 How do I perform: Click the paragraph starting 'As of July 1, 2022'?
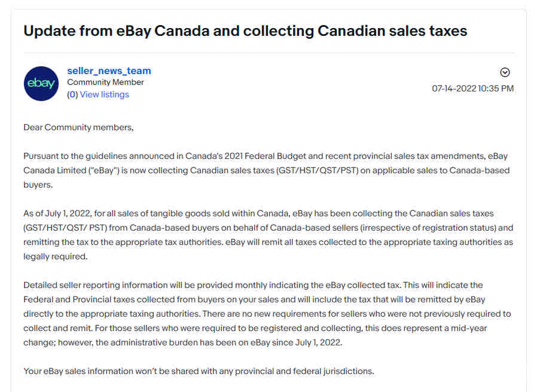(268, 235)
